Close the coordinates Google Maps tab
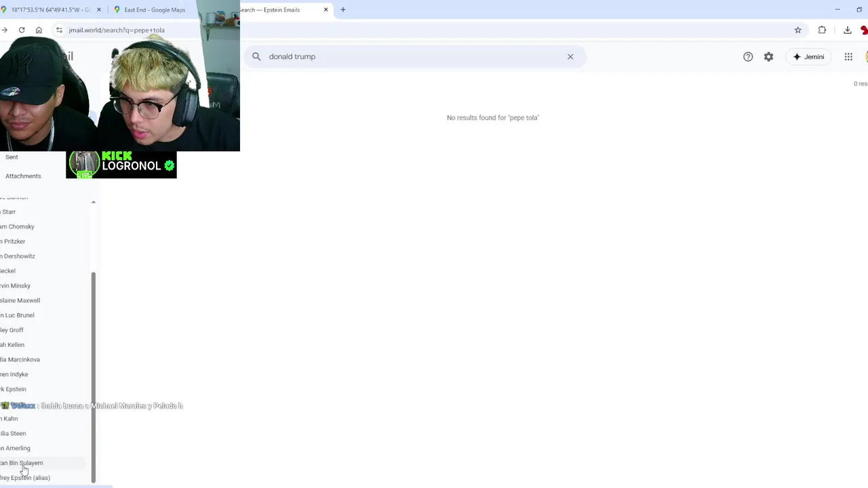868x488 pixels. pyautogui.click(x=99, y=9)
